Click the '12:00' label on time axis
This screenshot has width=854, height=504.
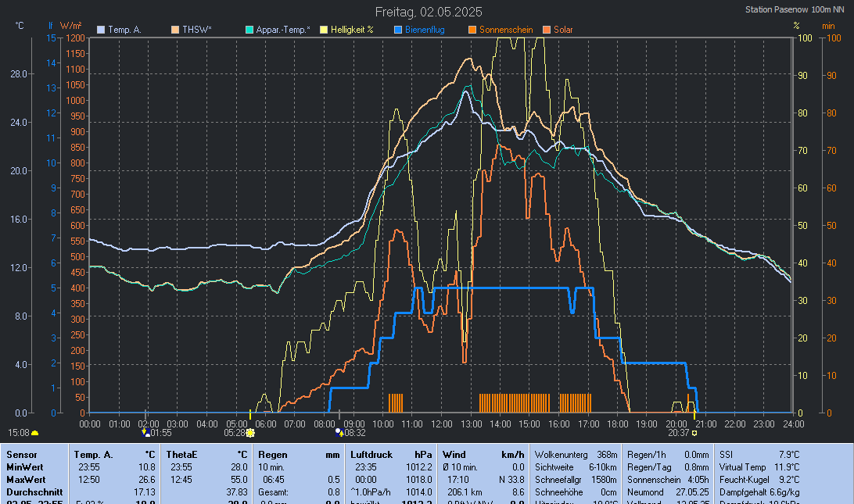coord(441,424)
